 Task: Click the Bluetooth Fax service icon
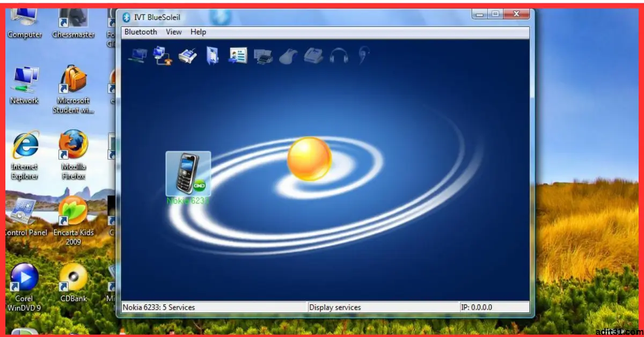(313, 55)
